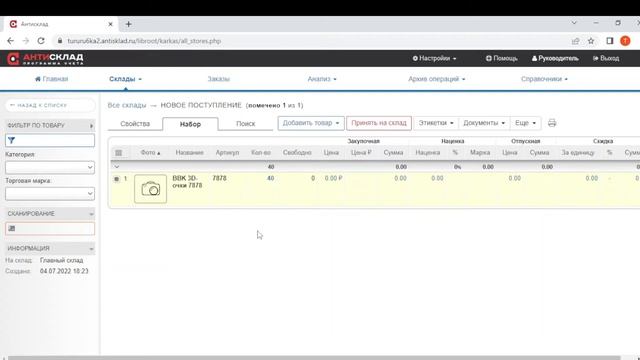The height and width of the screenshot is (360, 640).
Task: Expand the totals row chevron
Action: coord(117,167)
